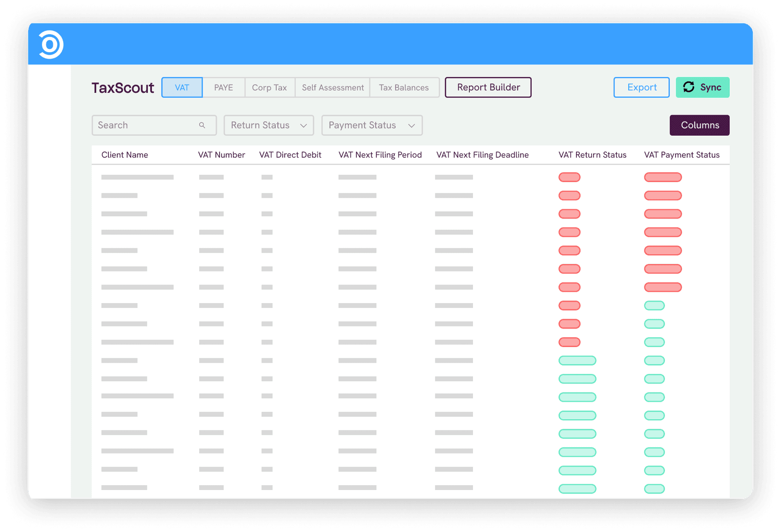Click VAT Next Filing Deadline header
This screenshot has width=781, height=532.
click(x=482, y=155)
